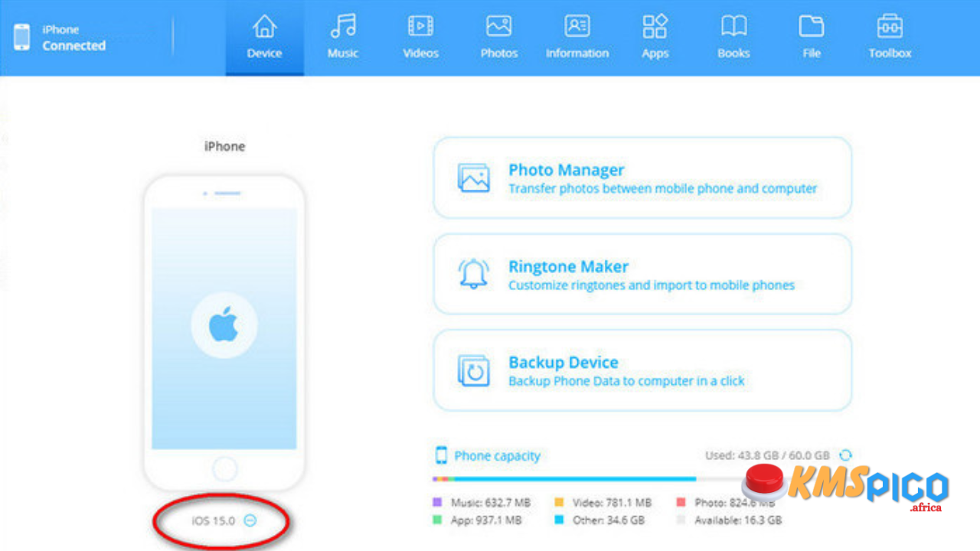Click the blue Other color swatch
Image resolution: width=980 pixels, height=551 pixels.
(x=560, y=520)
